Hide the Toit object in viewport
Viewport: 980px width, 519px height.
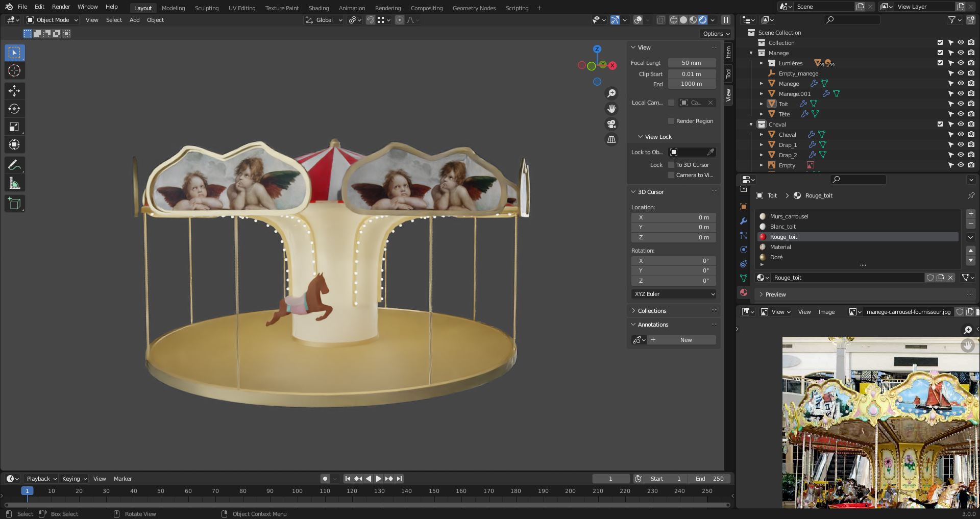(961, 104)
